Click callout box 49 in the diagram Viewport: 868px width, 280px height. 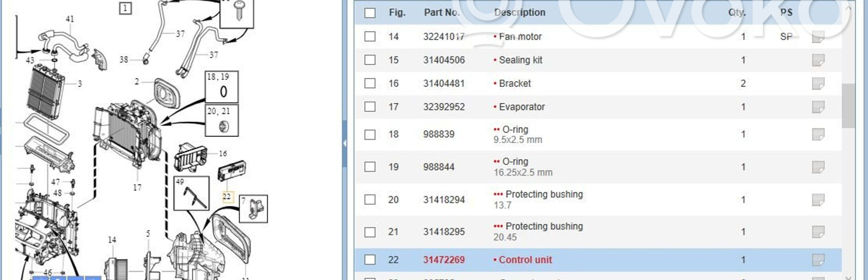coord(191,193)
